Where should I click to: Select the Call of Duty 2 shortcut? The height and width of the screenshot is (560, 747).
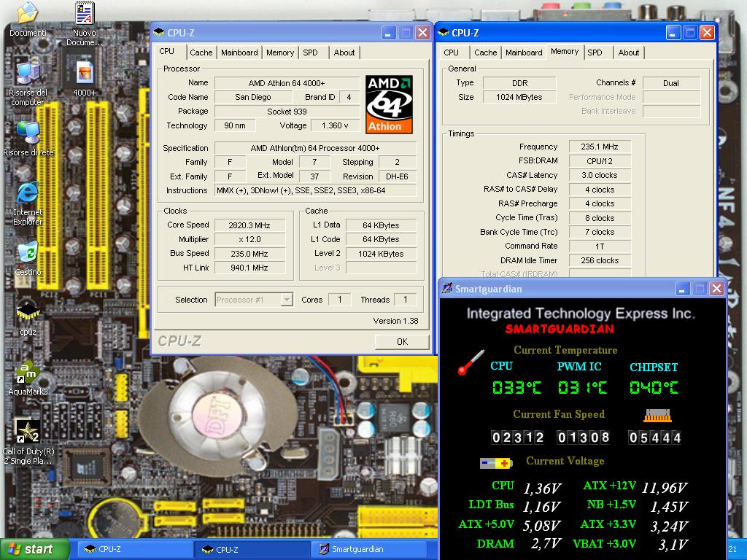click(x=28, y=432)
